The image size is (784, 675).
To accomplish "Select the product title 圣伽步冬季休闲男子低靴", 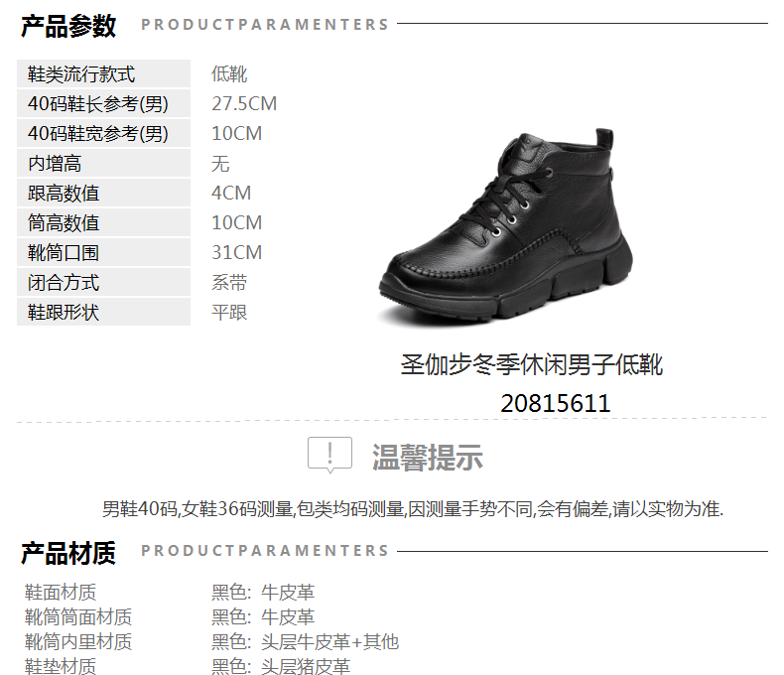I will [x=532, y=364].
